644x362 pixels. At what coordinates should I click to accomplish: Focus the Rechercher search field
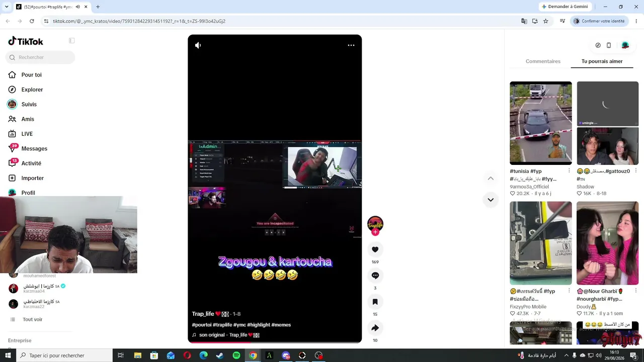coord(40,57)
